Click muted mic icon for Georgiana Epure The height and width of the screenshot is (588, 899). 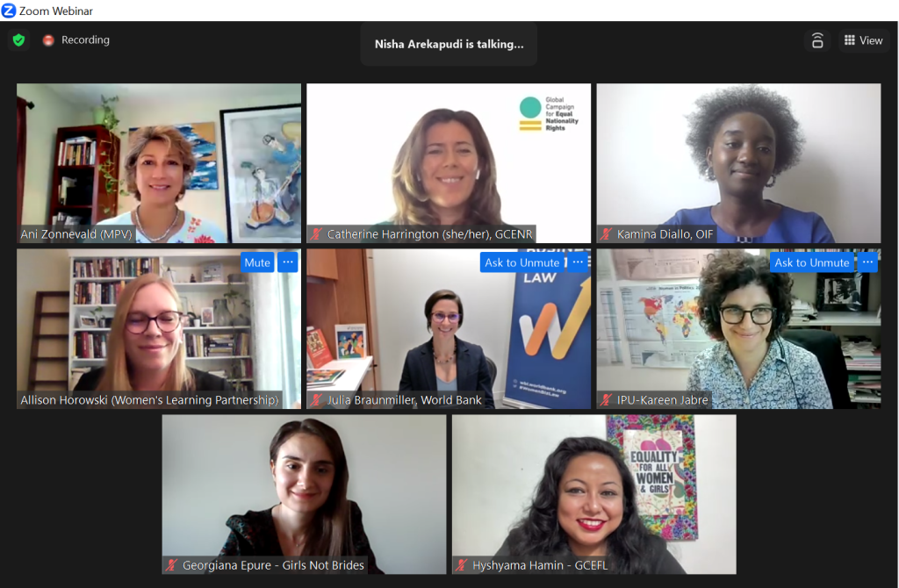[171, 565]
